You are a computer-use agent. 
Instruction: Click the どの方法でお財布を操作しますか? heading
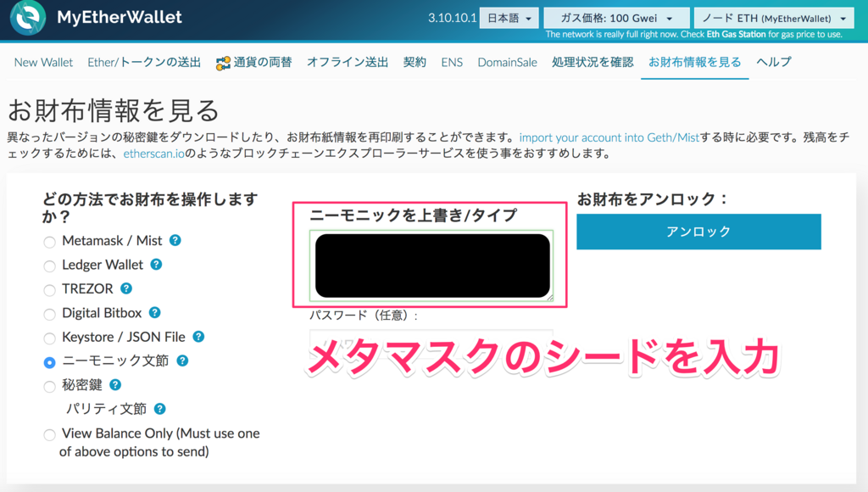(151, 207)
